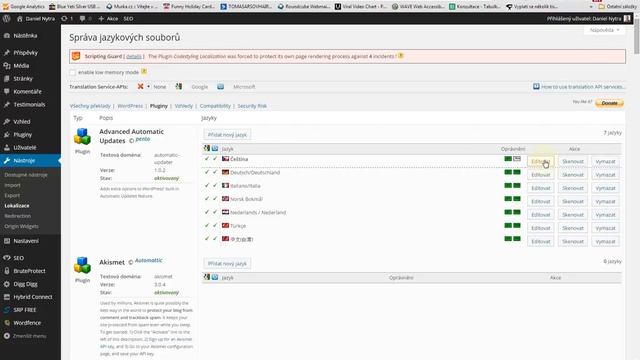Select None translation service

(160, 87)
